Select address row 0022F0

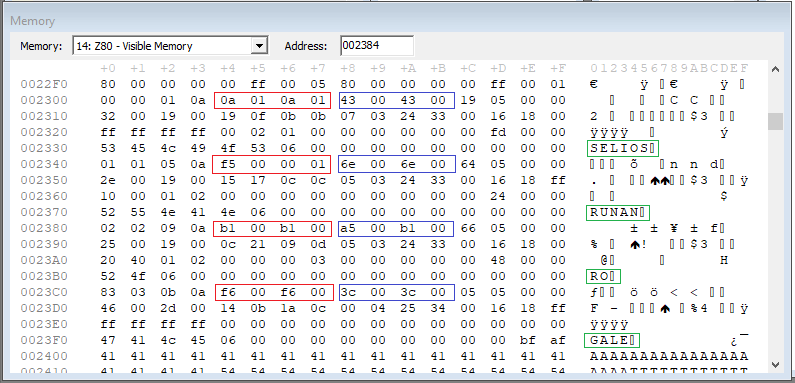pyautogui.click(x=44, y=84)
